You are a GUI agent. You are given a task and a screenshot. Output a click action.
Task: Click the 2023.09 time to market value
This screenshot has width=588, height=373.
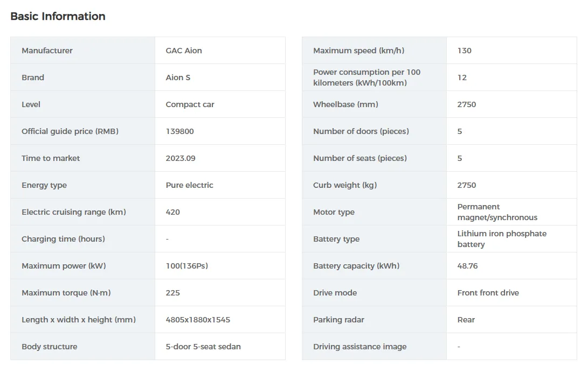(181, 158)
